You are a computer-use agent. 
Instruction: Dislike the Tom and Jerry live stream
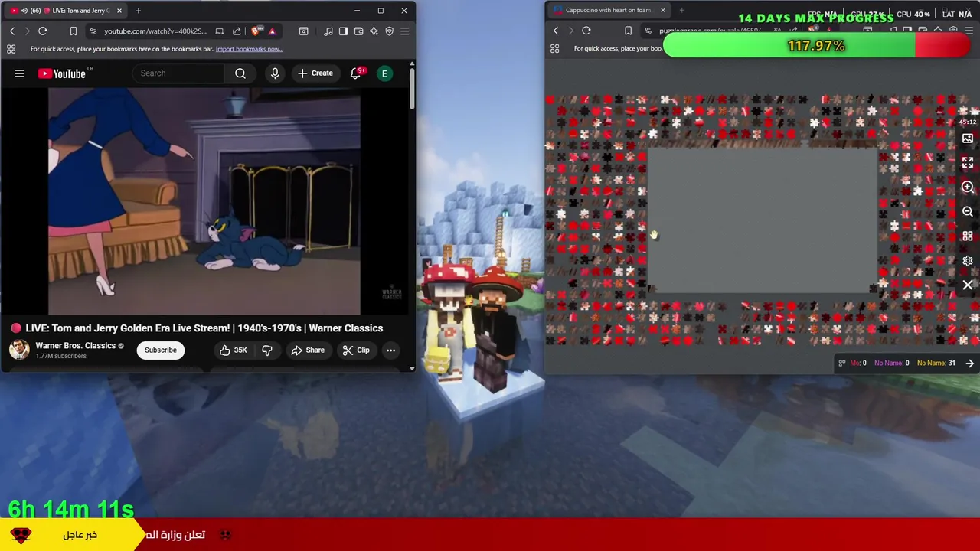point(267,350)
